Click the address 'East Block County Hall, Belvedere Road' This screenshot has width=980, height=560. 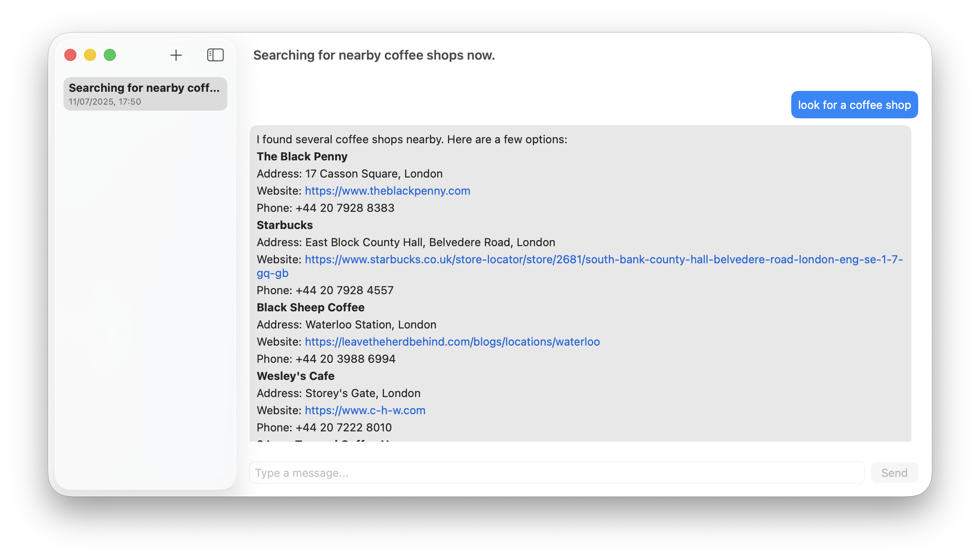click(x=408, y=242)
